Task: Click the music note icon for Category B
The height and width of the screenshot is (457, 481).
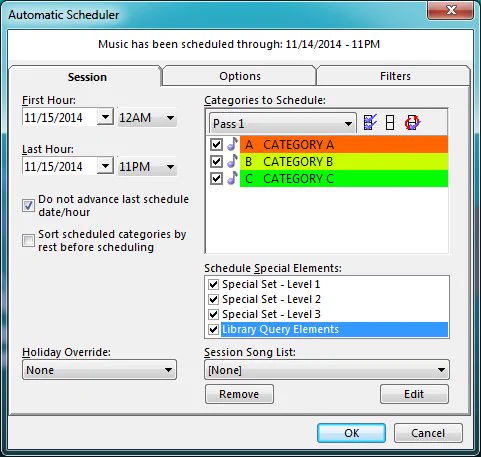Action: point(233,161)
